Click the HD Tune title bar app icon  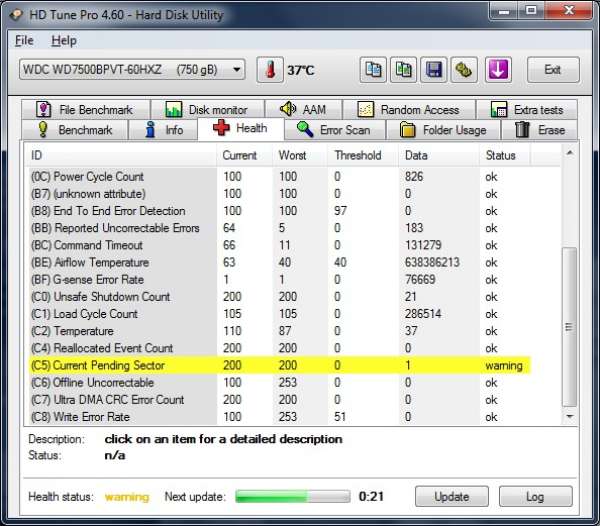coord(16,15)
